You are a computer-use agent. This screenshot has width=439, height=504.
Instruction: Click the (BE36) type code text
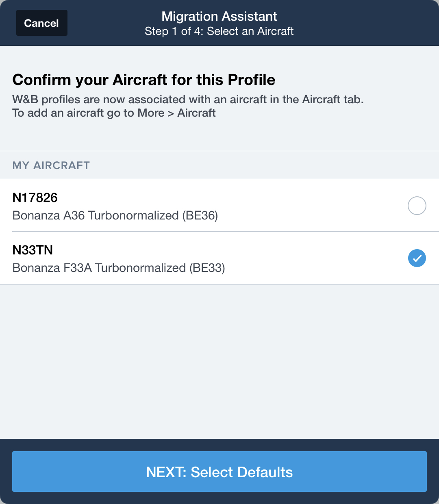point(200,215)
